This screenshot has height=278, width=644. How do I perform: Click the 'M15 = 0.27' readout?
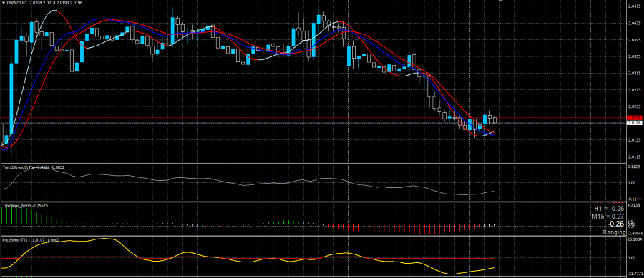(x=608, y=216)
